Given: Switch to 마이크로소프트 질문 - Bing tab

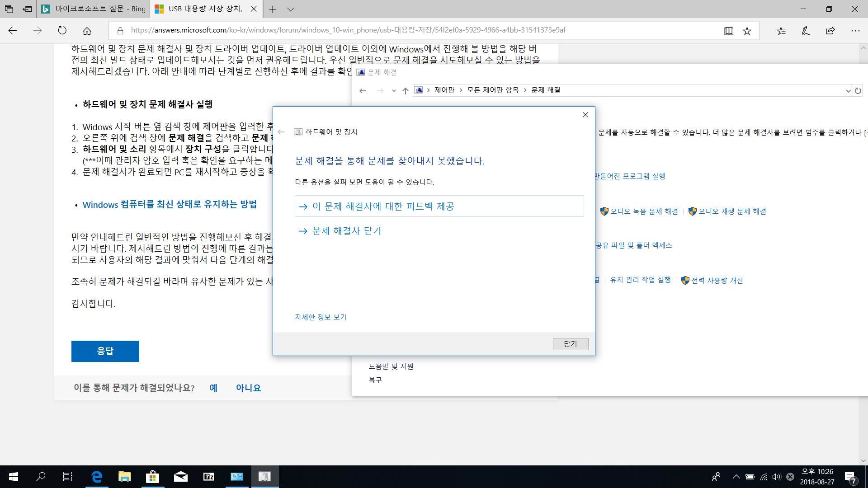Looking at the screenshot, I should [94, 9].
